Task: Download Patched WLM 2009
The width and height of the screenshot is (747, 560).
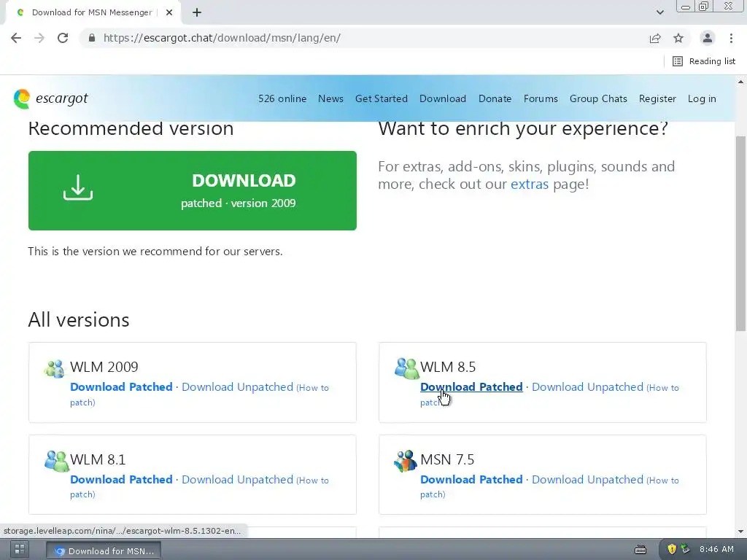Action: pyautogui.click(x=121, y=386)
